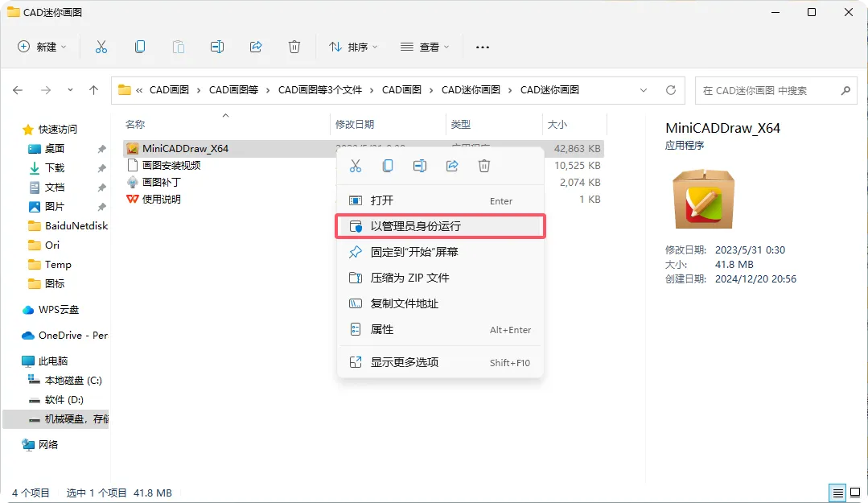Open 下载 in the sidebar
Viewport: 868px width, 503px height.
pos(54,168)
